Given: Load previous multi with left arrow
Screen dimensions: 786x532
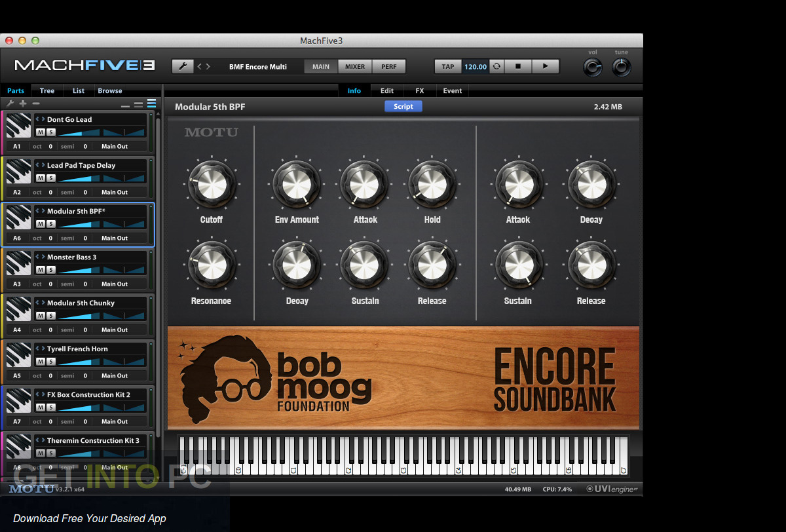Looking at the screenshot, I should [x=200, y=66].
